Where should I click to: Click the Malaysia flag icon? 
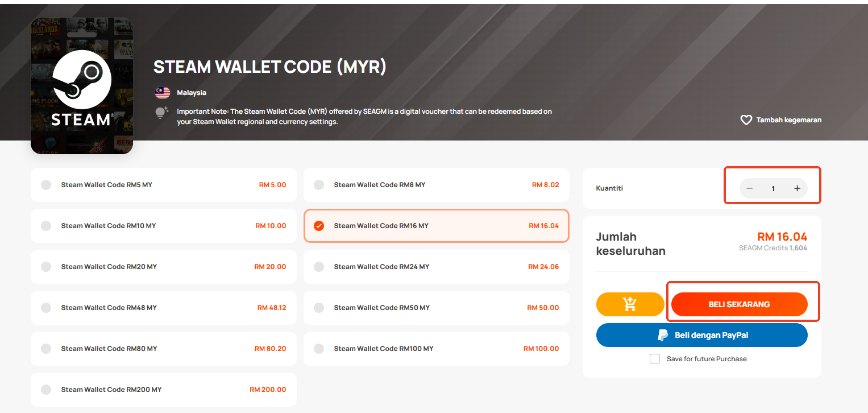pyautogui.click(x=163, y=92)
